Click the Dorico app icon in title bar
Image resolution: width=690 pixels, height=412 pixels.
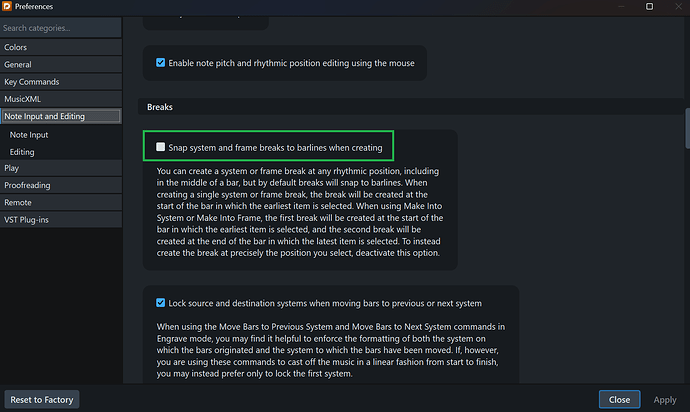[x=7, y=7]
